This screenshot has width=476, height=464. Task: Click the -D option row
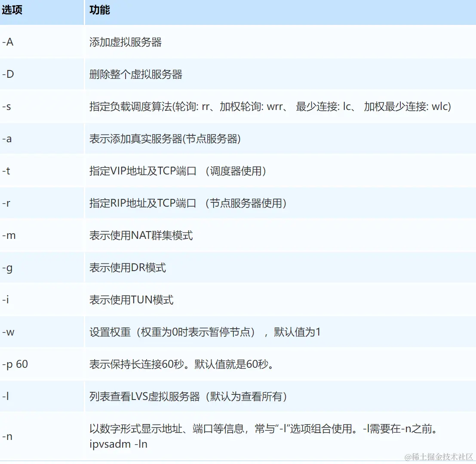8,74
